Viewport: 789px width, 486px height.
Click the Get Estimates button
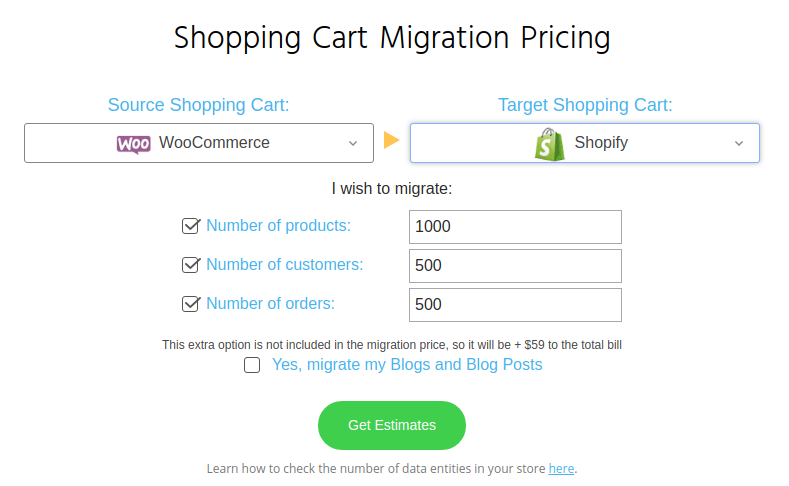click(392, 425)
